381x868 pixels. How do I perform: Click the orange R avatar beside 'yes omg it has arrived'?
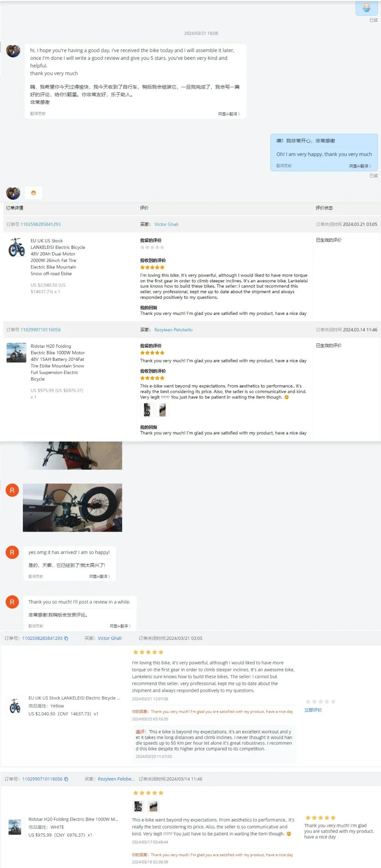(x=12, y=552)
